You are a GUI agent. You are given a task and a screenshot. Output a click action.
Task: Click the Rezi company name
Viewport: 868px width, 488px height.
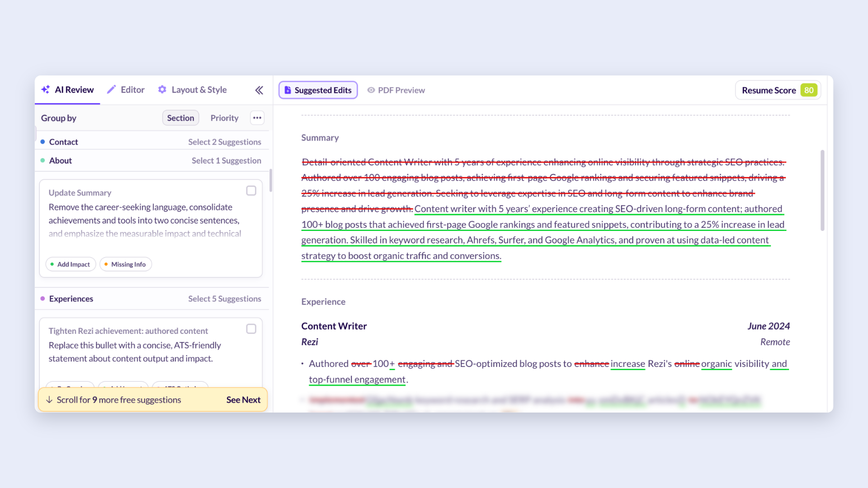coord(310,342)
